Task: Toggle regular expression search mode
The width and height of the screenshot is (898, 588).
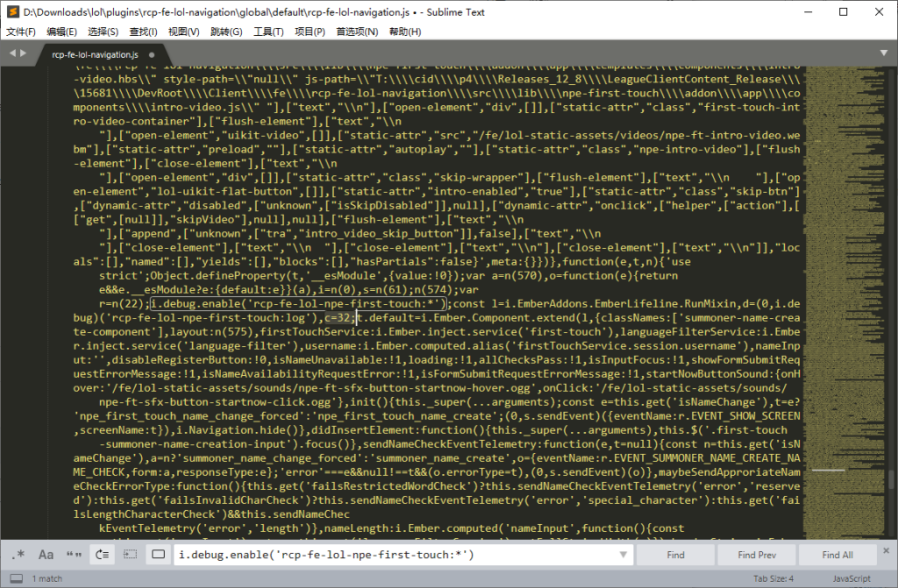Action: [x=18, y=555]
